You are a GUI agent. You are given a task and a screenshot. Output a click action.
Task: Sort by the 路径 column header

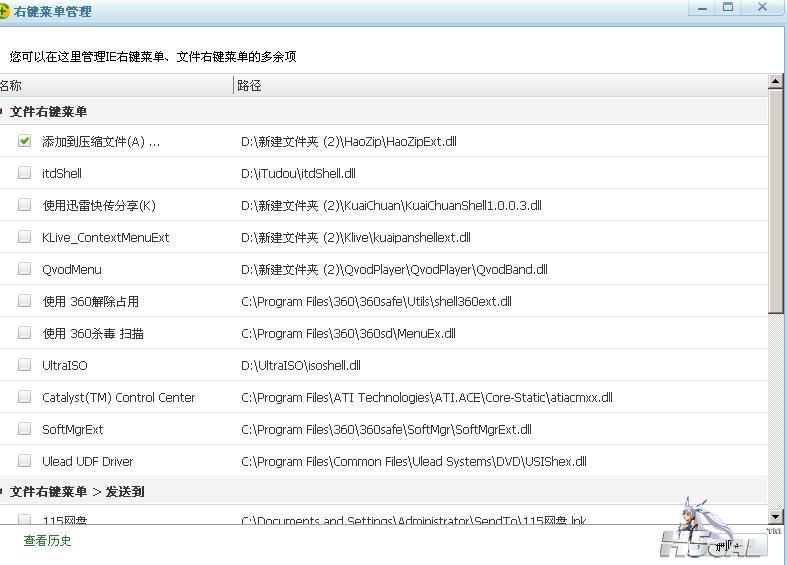pyautogui.click(x=500, y=85)
